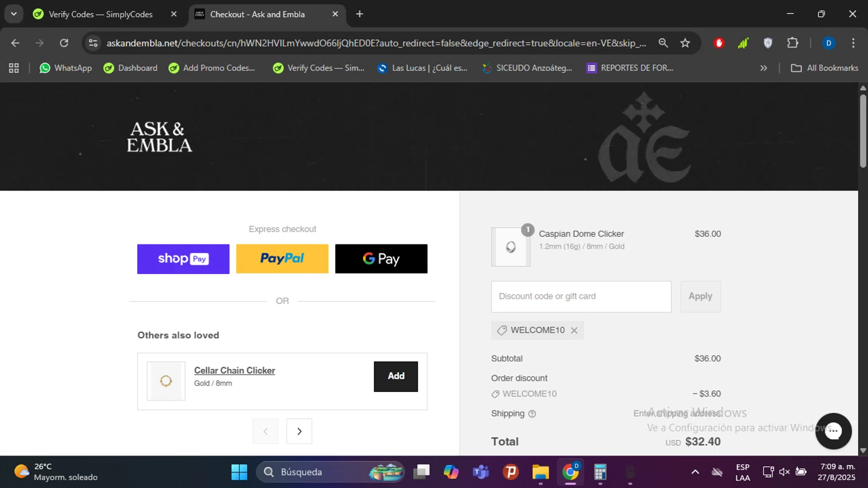Open the green chart extension icon
Screen dimensions: 868x488
[743, 43]
